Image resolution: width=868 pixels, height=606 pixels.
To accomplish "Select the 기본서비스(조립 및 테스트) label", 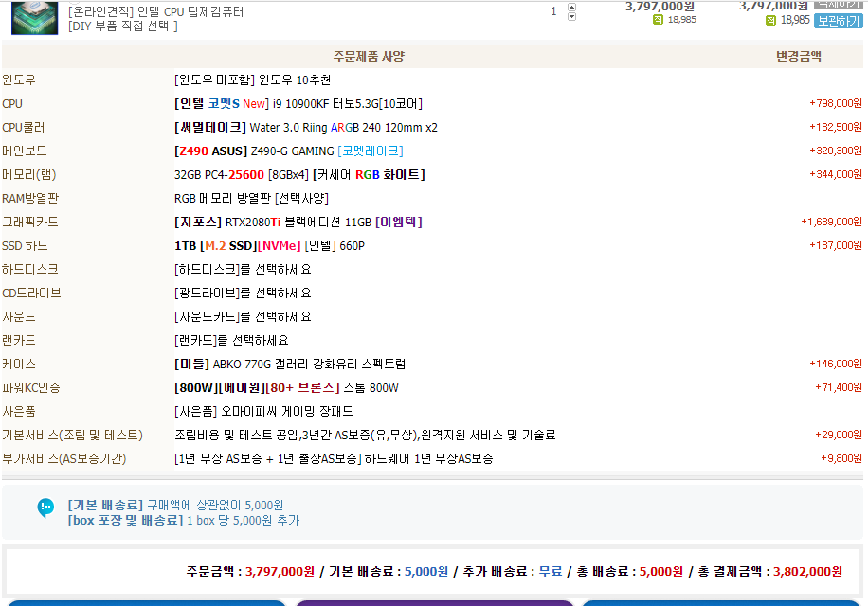I will 73,436.
